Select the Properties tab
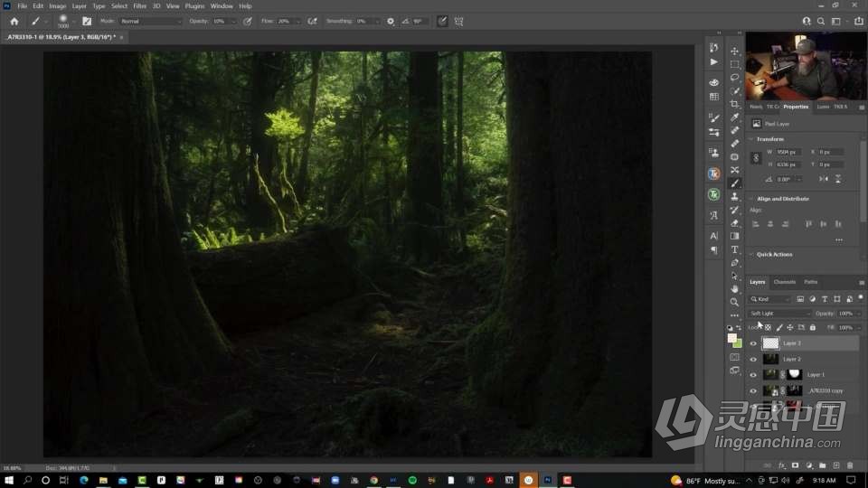Screen dimensions: 868x488 (796, 107)
